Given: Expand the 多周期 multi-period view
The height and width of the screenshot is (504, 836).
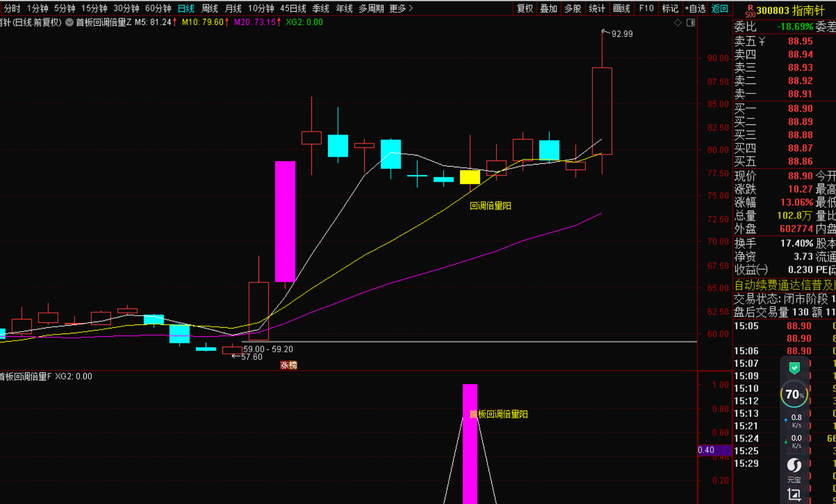Looking at the screenshot, I should pyautogui.click(x=371, y=8).
